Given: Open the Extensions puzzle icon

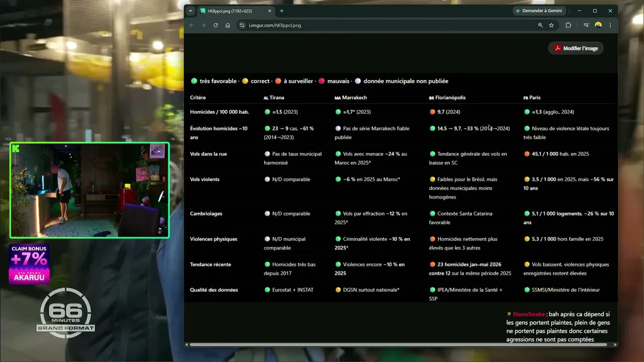Looking at the screenshot, I should (x=569, y=25).
